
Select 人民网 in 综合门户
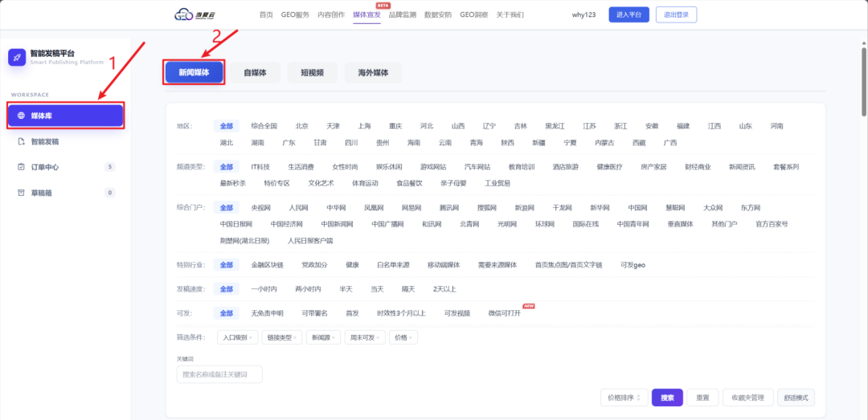[298, 208]
